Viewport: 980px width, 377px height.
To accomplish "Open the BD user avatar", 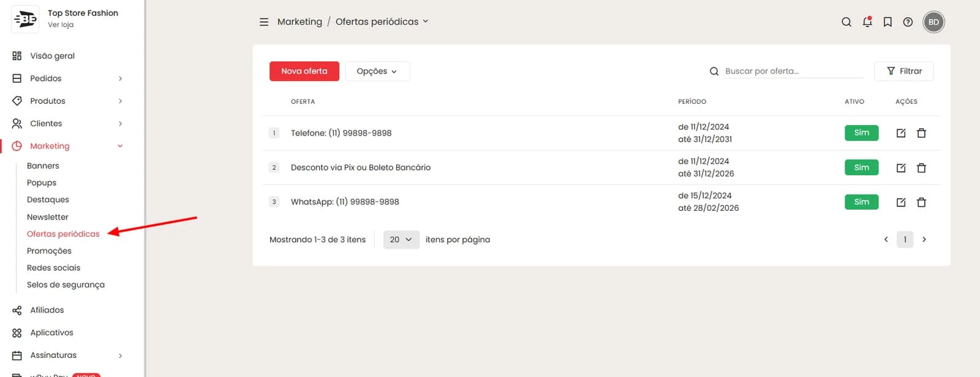I will (x=933, y=22).
